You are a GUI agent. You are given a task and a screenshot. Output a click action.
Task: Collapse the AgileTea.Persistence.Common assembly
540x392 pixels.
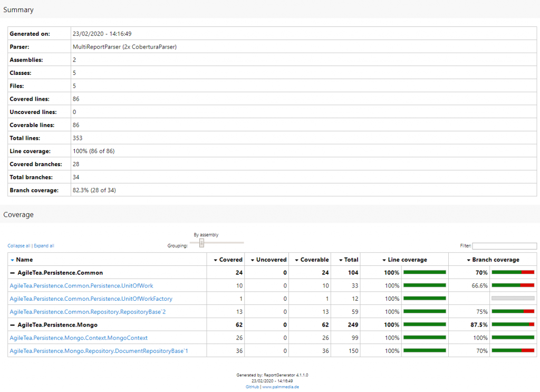[x=13, y=273]
